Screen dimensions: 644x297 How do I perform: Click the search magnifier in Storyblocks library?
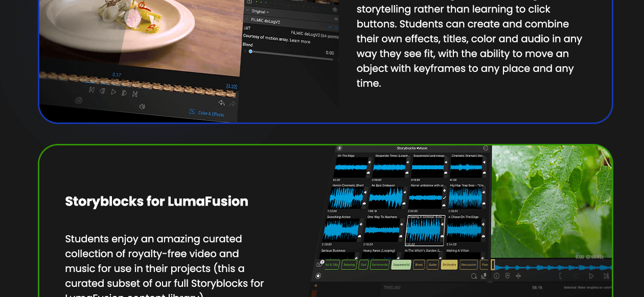[x=474, y=276]
